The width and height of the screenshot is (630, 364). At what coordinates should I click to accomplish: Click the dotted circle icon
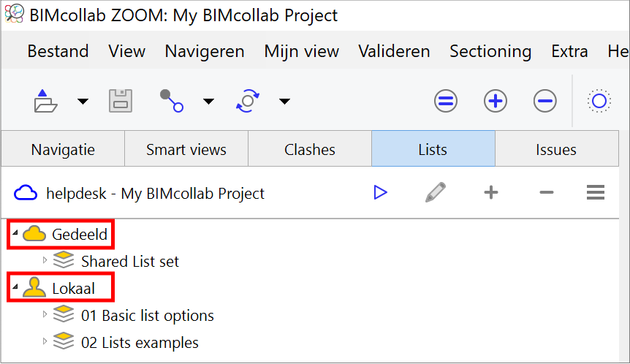coord(599,101)
